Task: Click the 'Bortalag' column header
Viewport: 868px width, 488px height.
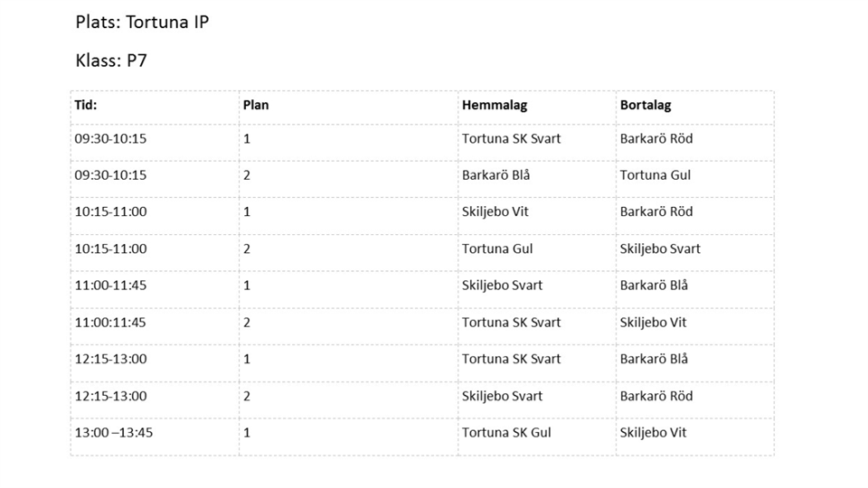Action: tap(645, 105)
